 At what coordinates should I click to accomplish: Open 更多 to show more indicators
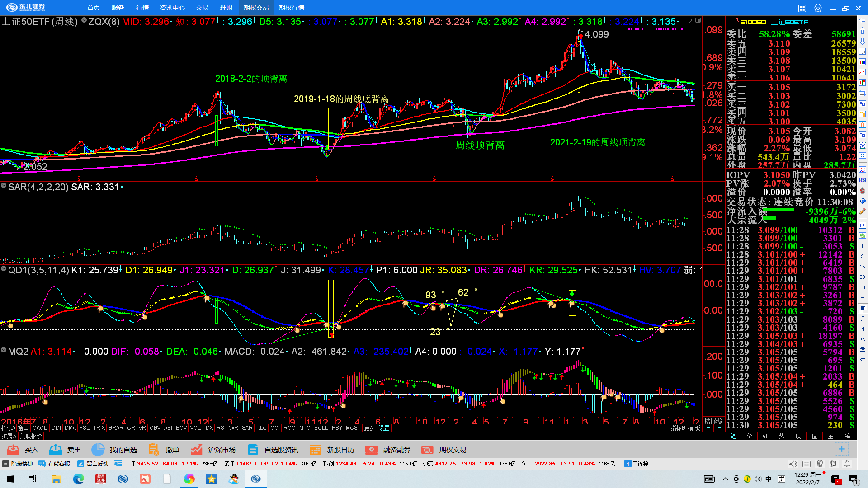pos(369,428)
